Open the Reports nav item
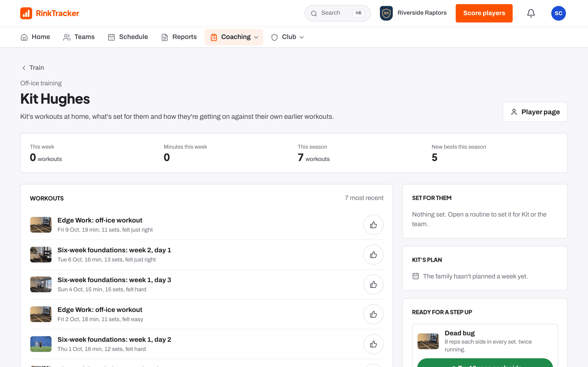 [x=179, y=37]
